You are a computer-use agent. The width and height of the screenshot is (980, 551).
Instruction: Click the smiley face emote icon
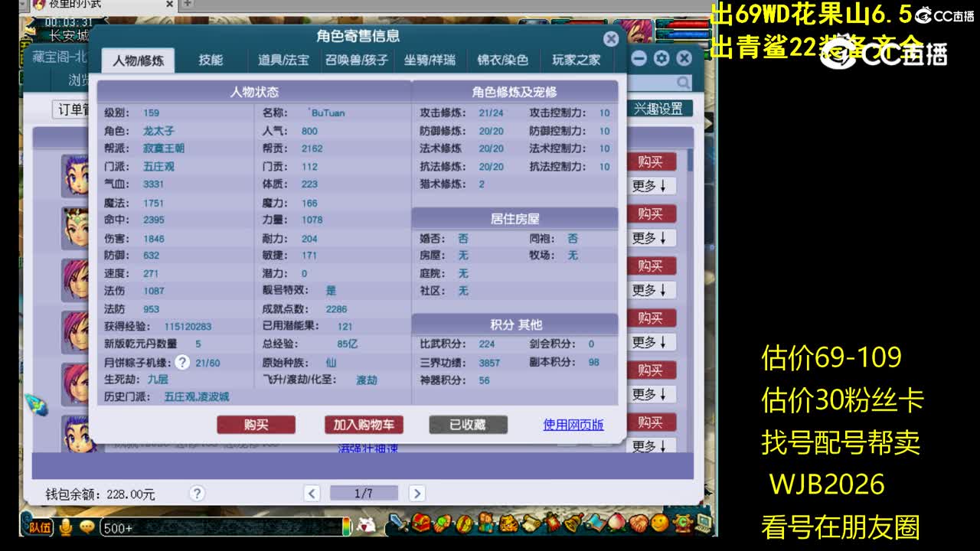coord(661,525)
